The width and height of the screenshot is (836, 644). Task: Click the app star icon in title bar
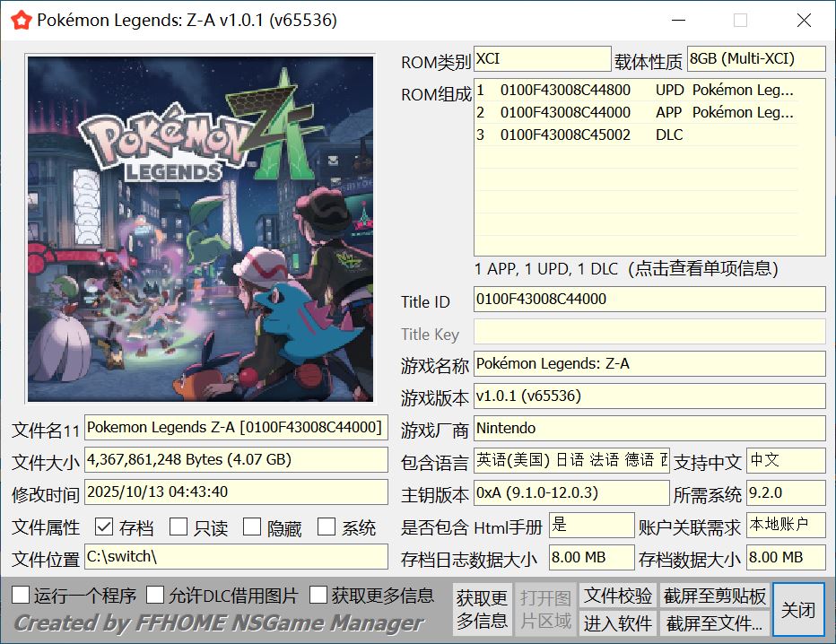21,20
